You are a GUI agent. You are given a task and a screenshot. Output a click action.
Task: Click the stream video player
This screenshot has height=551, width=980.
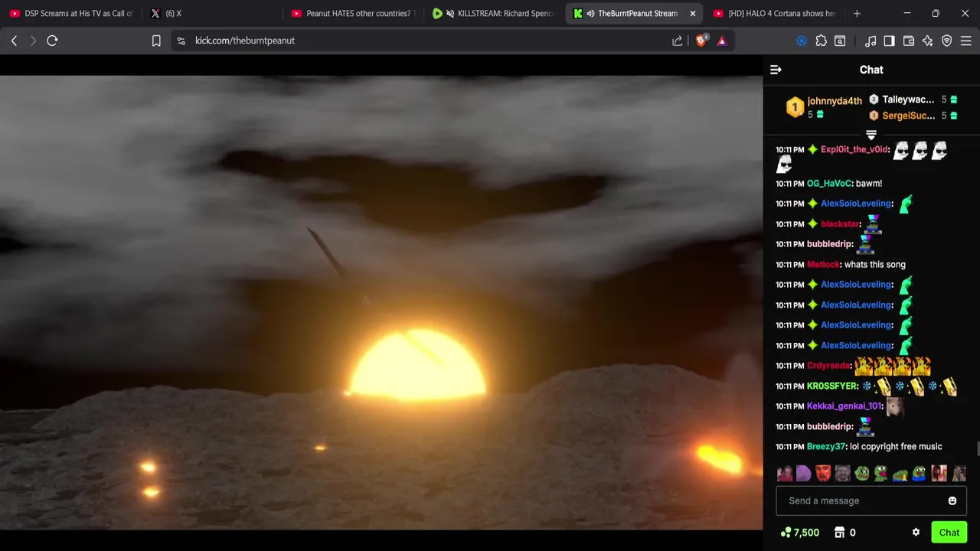(381, 302)
